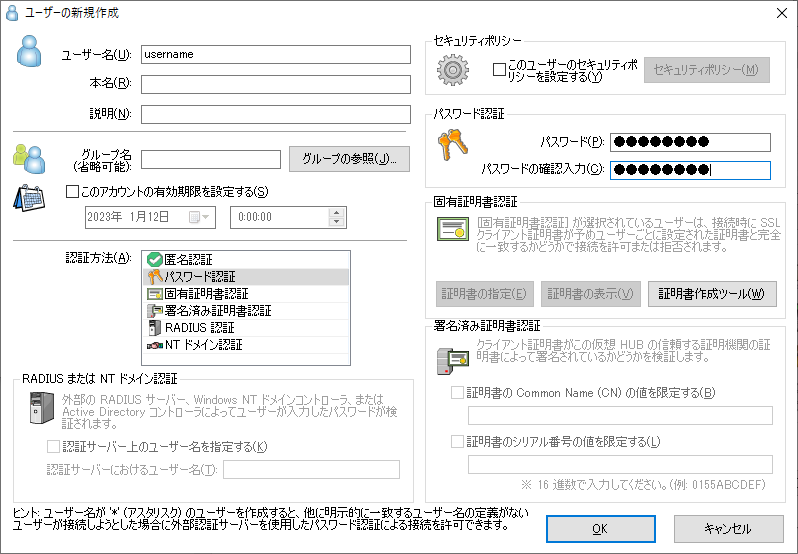Screen dimensions: 798x554
Task: Click the Common Name value input field
Action: [620, 416]
